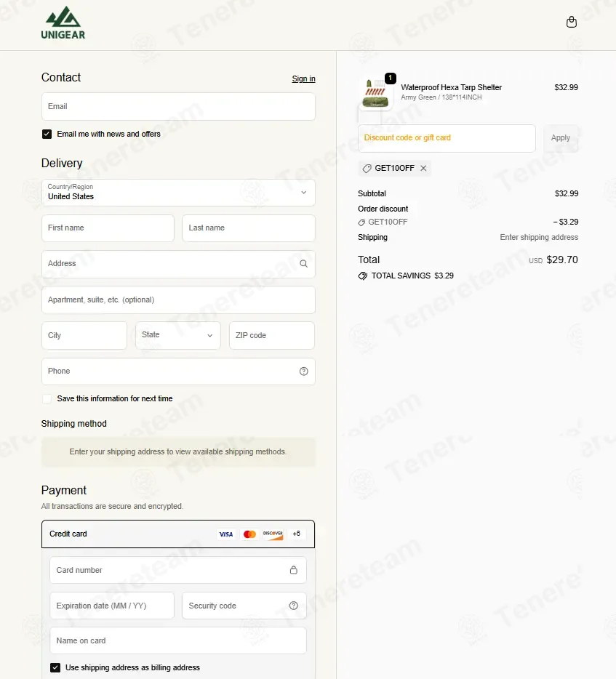616x679 pixels.
Task: Click the Sign in link
Action: point(304,79)
